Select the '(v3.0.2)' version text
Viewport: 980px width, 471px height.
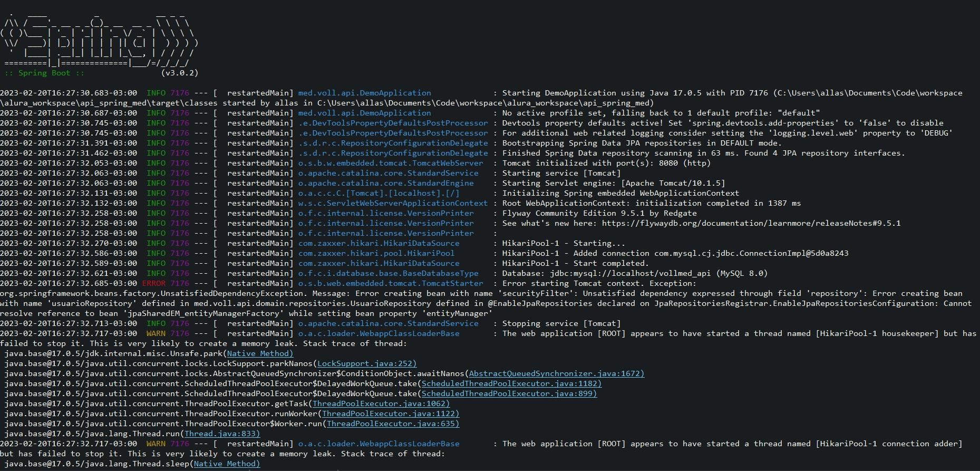[180, 73]
